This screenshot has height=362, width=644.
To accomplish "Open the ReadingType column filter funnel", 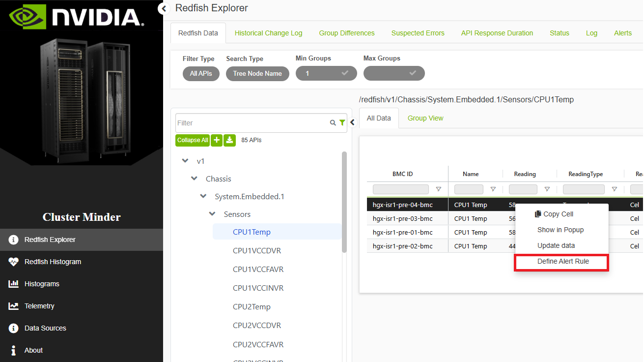I will [x=615, y=189].
